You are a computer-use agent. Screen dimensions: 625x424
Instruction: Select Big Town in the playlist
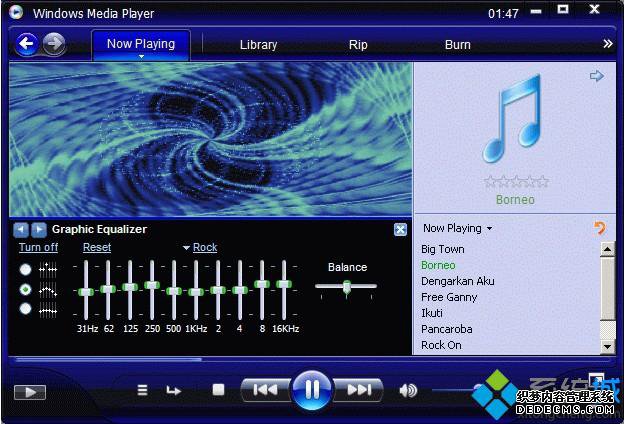(x=442, y=249)
